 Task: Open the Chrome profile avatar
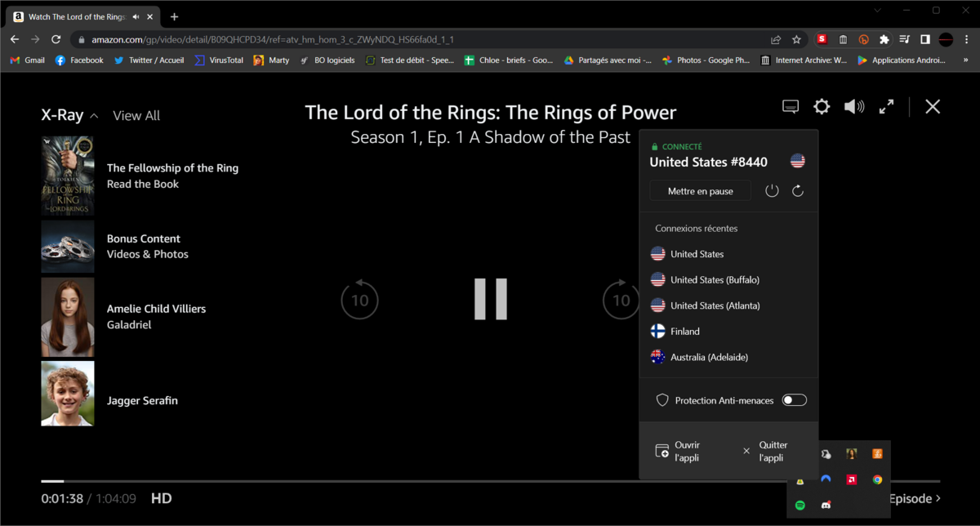[946, 39]
